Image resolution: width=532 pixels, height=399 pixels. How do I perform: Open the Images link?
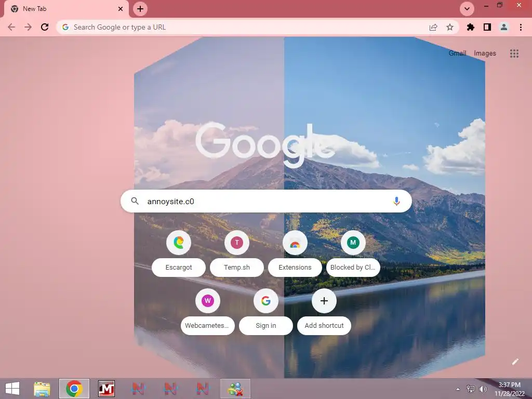pos(485,54)
